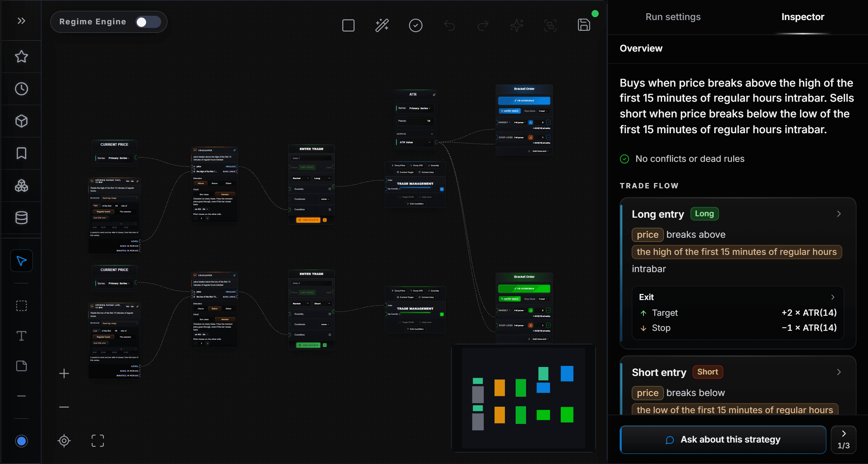The height and width of the screenshot is (464, 868).
Task: Expand the Long entry card chevron
Action: coord(839,214)
